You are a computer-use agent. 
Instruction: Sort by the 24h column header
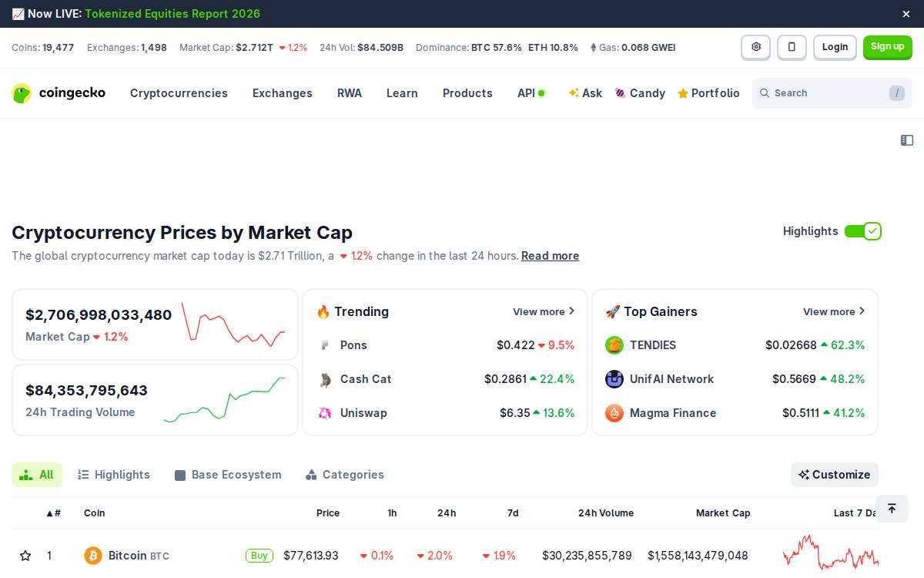click(x=447, y=513)
